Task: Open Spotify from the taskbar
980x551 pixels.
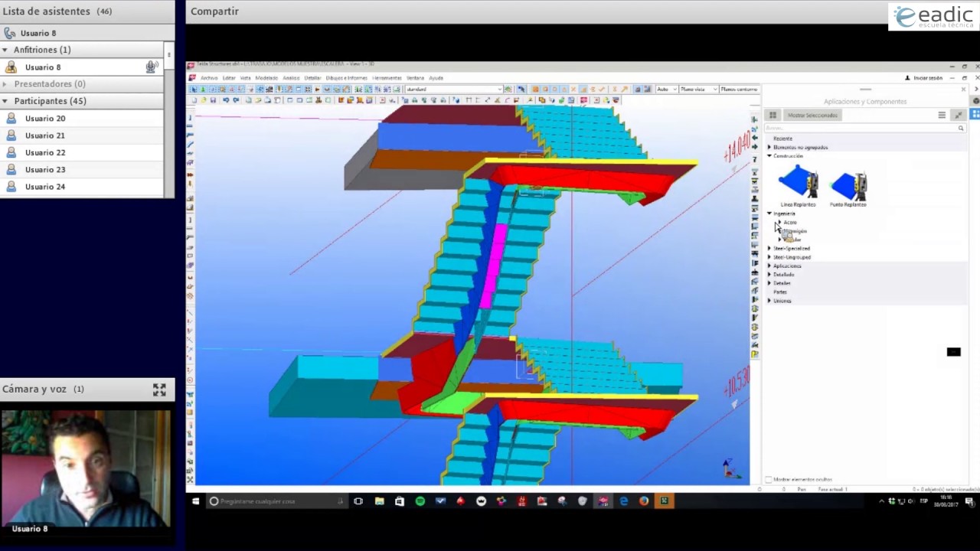Action: [x=420, y=501]
